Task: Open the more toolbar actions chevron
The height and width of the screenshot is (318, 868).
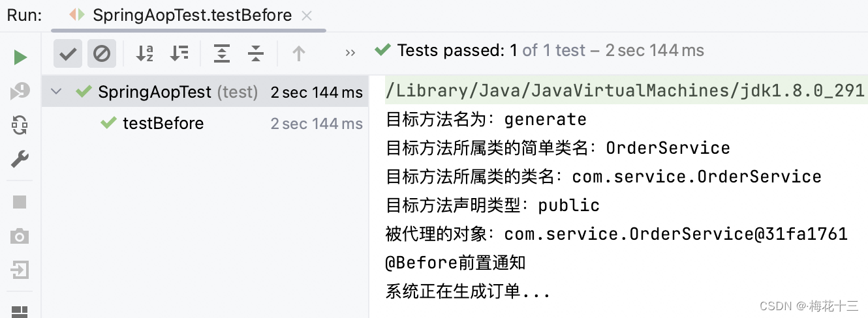Action: point(350,53)
